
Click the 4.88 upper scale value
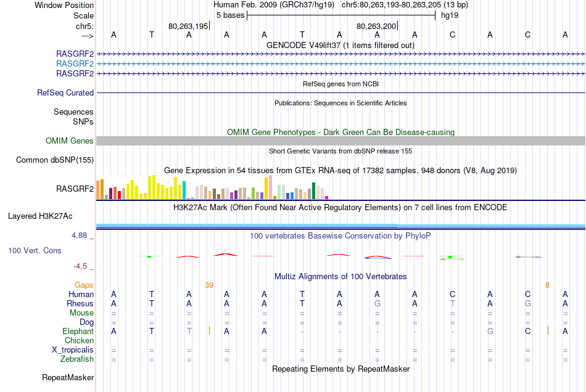click(79, 235)
